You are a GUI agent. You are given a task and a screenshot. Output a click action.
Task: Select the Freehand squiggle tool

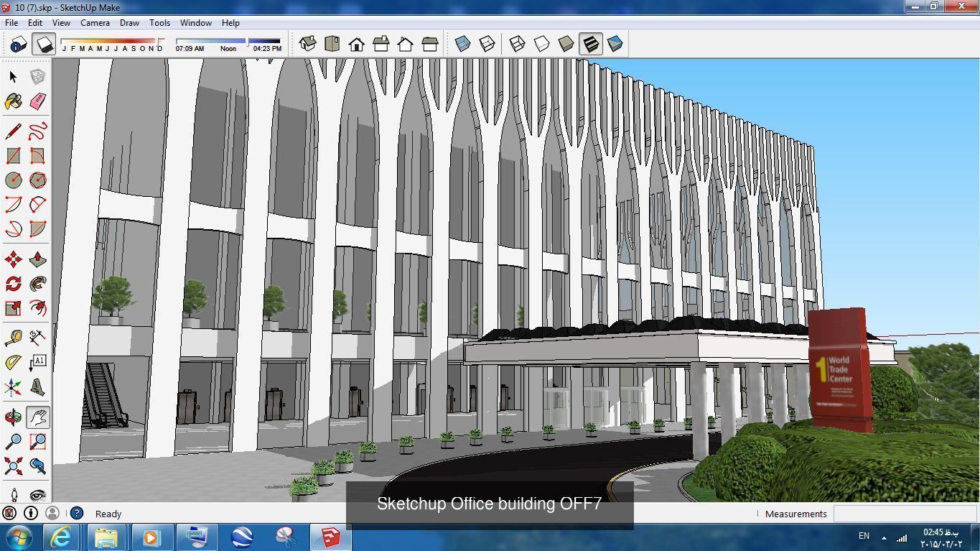(x=37, y=131)
